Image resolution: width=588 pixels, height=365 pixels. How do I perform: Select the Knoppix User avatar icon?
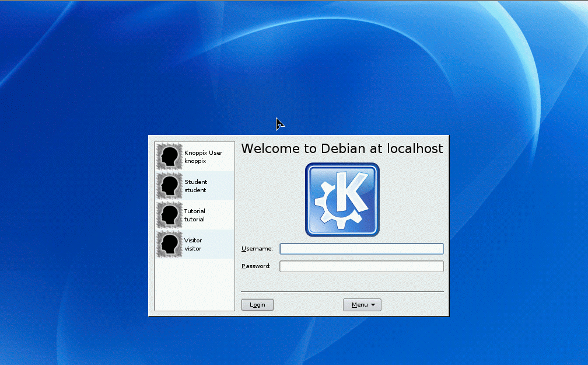[169, 157]
